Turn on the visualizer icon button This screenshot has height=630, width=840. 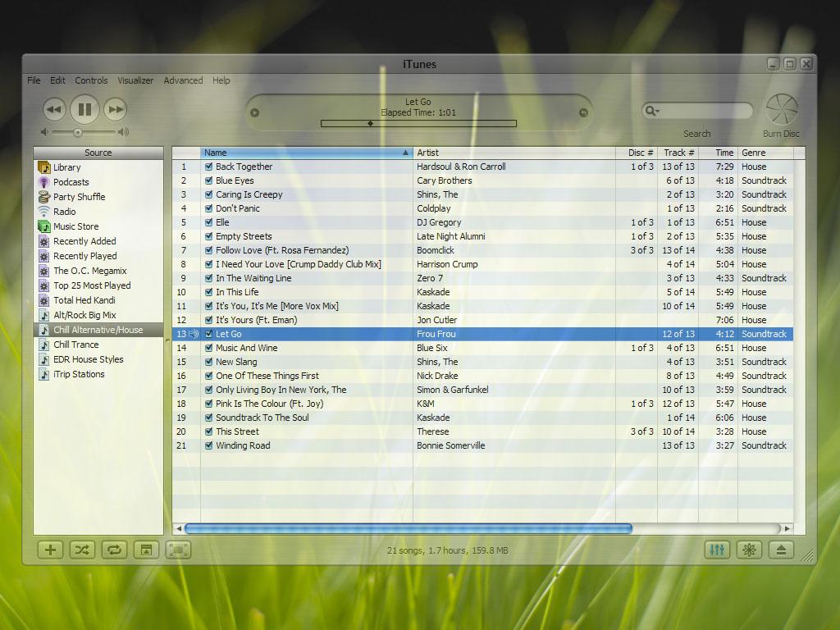click(x=749, y=550)
